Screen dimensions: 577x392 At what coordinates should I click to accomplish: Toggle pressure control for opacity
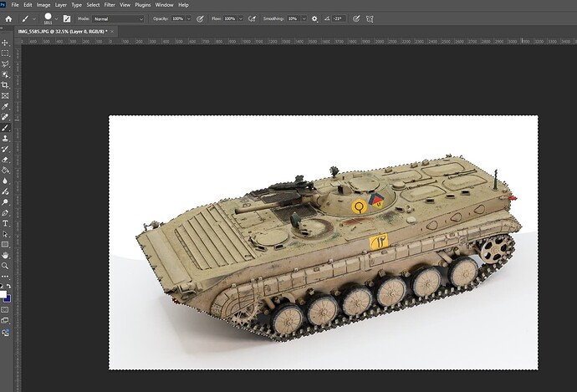click(x=201, y=18)
